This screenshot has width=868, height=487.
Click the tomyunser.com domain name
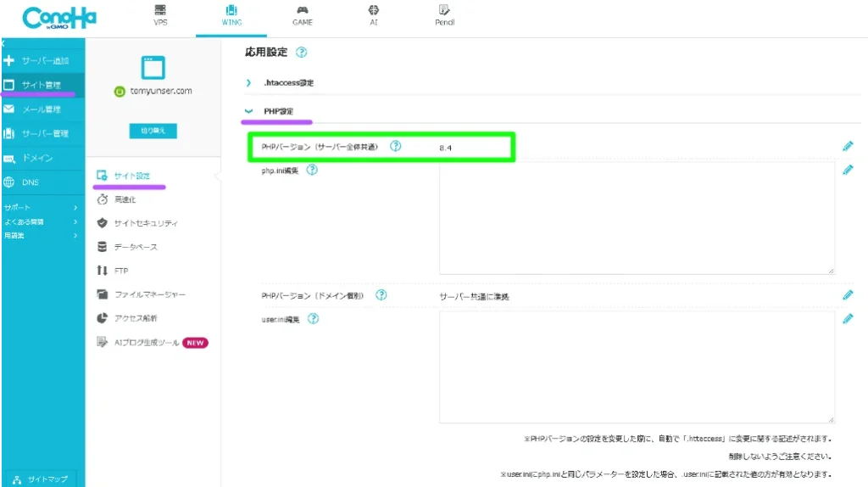(161, 91)
